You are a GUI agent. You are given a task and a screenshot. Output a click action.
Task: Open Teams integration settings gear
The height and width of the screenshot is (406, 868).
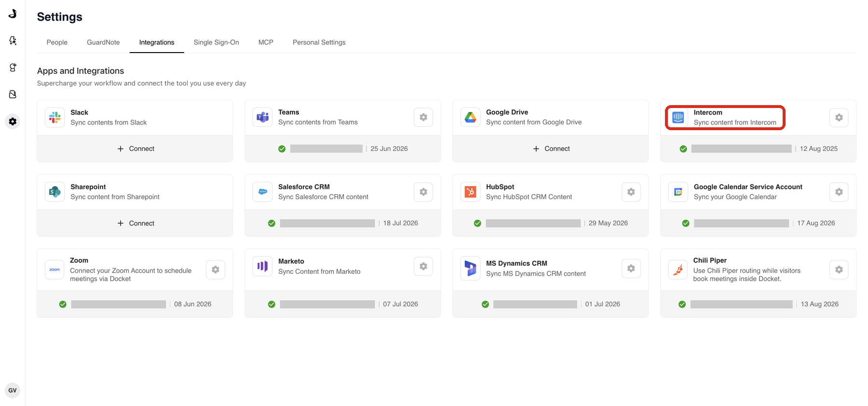point(423,117)
